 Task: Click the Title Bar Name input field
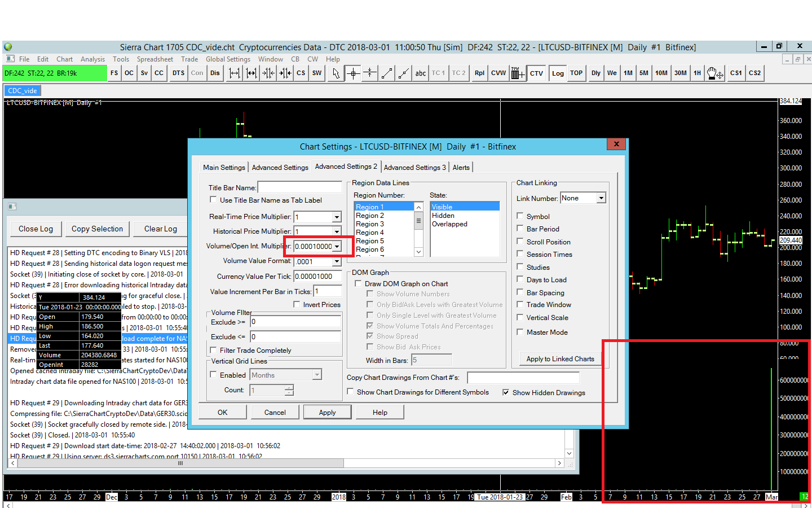[300, 187]
